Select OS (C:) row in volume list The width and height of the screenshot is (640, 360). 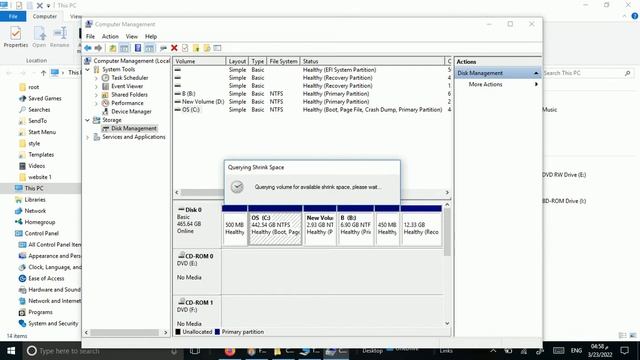tap(312, 110)
